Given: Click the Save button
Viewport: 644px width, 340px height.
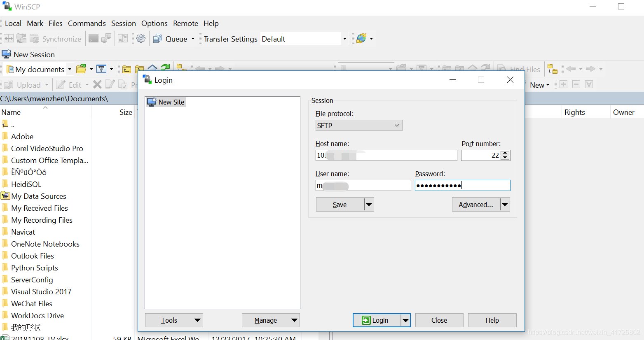Looking at the screenshot, I should [340, 205].
